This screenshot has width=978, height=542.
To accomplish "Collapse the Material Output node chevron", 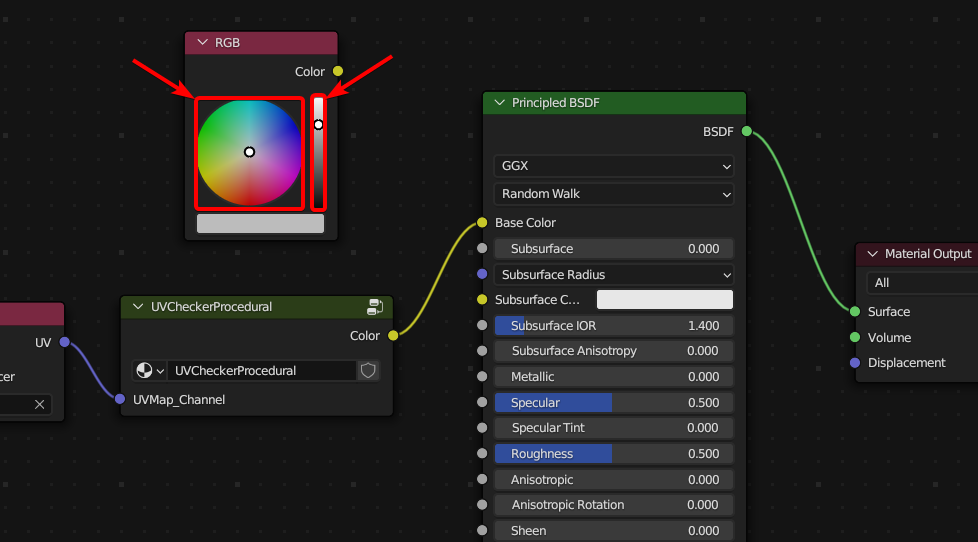I will [873, 253].
